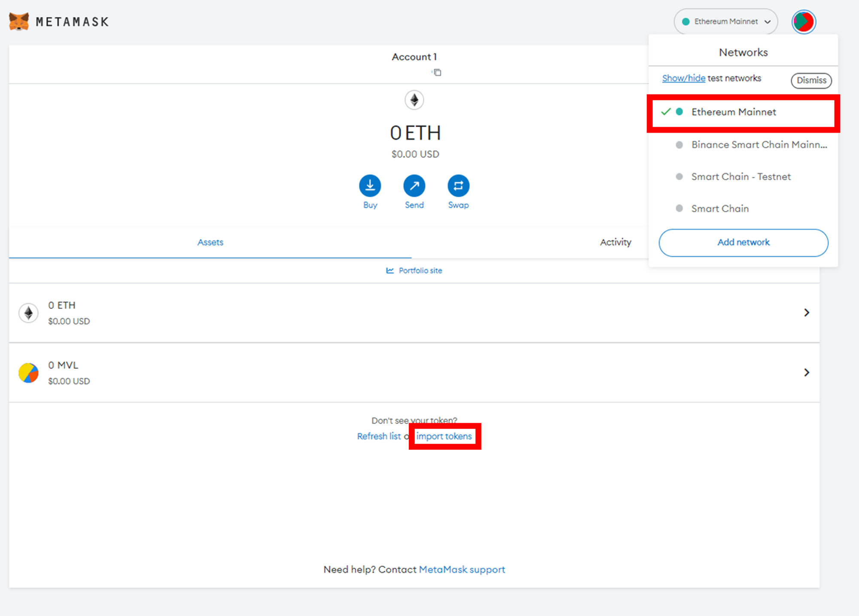The width and height of the screenshot is (859, 616).
Task: Expand the 0 MVL asset row chevron
Action: tap(807, 372)
